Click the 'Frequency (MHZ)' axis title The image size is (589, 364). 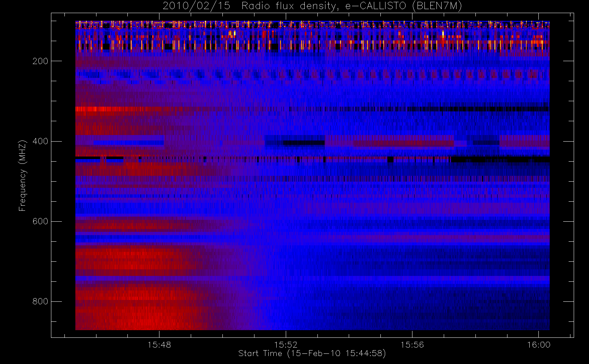(x=23, y=175)
